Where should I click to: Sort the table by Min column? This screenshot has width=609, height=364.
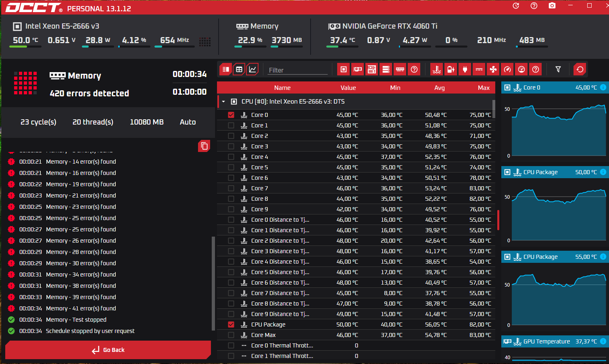[x=395, y=87]
